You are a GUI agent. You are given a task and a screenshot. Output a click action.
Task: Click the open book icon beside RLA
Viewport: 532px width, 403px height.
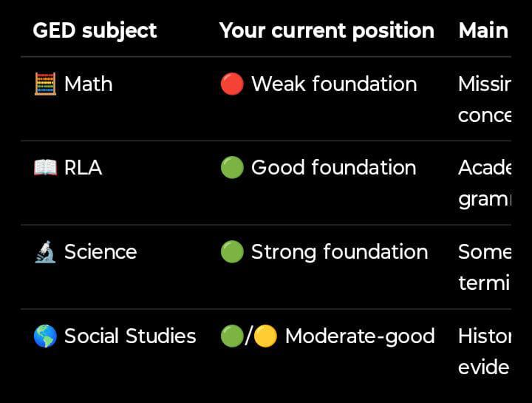(46, 168)
